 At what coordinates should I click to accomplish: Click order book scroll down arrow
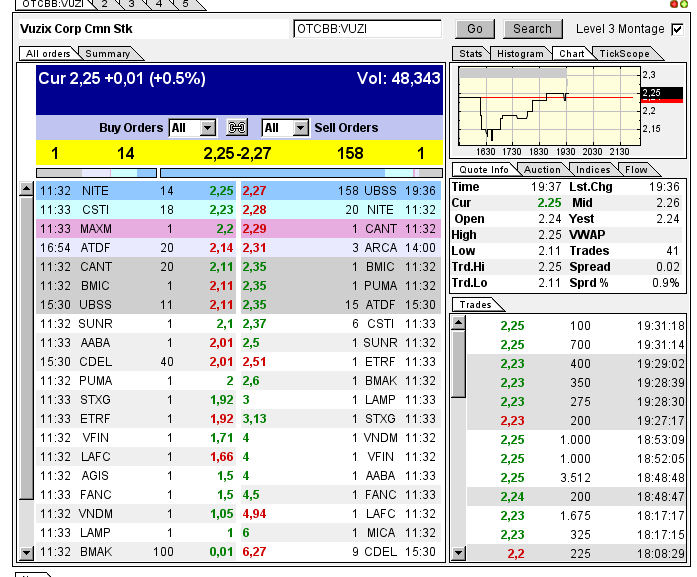coord(26,552)
